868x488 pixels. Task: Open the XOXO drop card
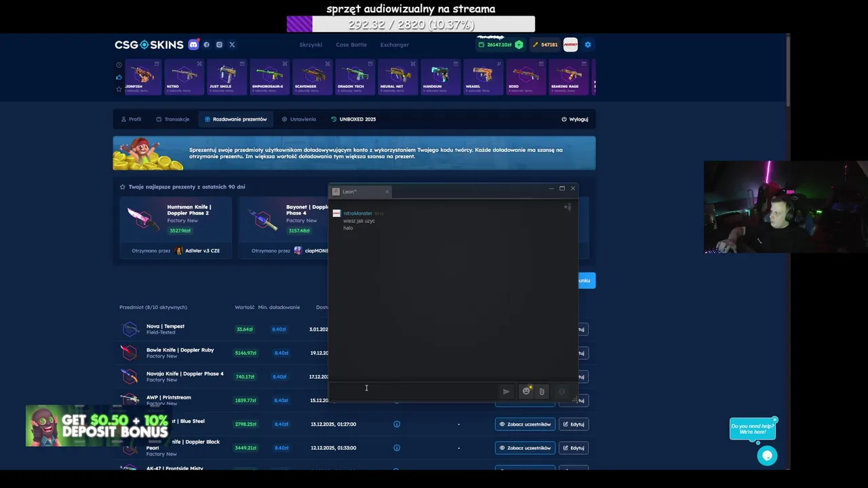(525, 77)
